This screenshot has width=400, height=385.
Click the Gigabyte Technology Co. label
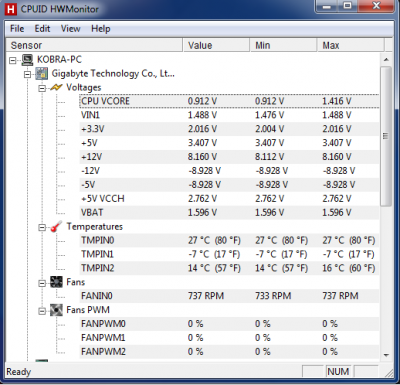click(113, 74)
